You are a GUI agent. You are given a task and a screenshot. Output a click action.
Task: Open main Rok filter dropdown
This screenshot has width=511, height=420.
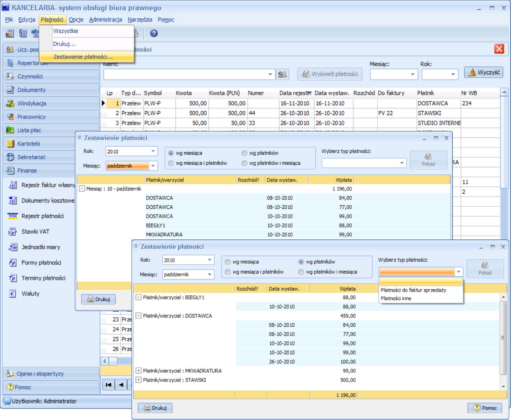(x=453, y=74)
